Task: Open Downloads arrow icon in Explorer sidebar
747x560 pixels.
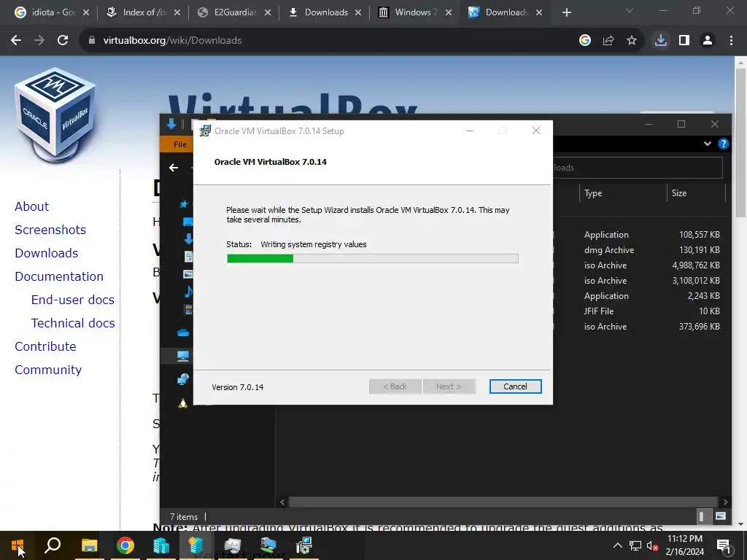Action: pyautogui.click(x=188, y=239)
